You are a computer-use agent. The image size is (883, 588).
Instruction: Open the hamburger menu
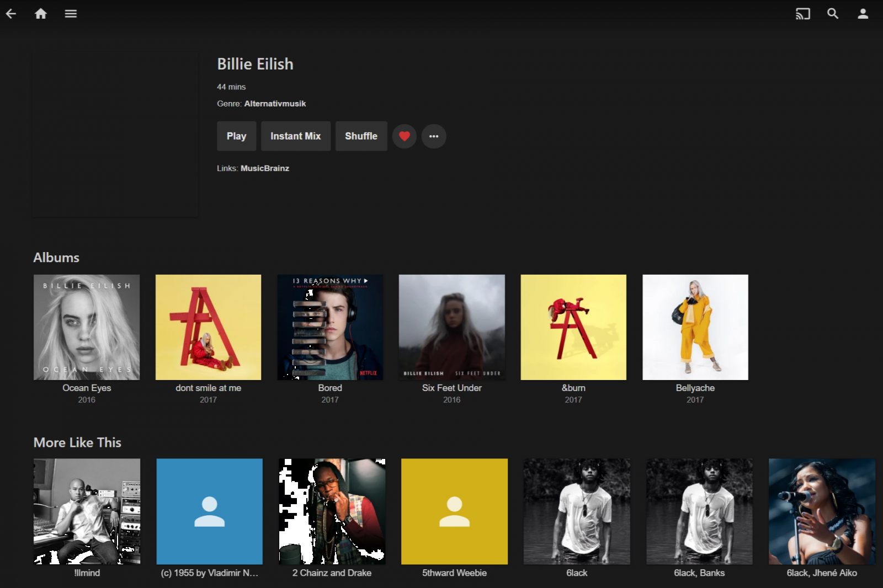pyautogui.click(x=71, y=14)
